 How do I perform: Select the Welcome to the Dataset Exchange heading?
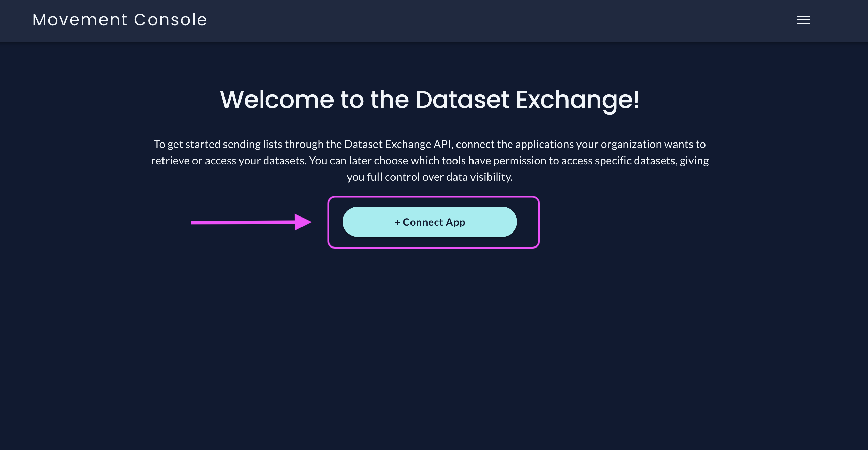coord(430,100)
